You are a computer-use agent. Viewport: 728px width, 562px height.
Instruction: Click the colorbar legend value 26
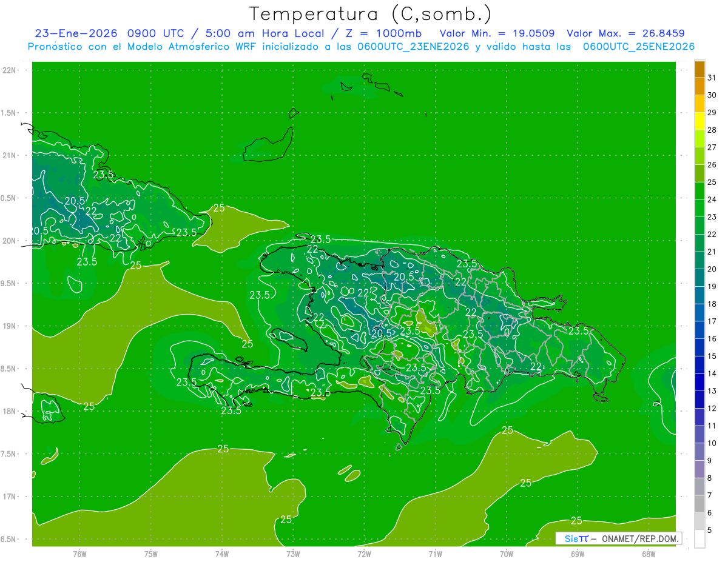[x=712, y=165]
